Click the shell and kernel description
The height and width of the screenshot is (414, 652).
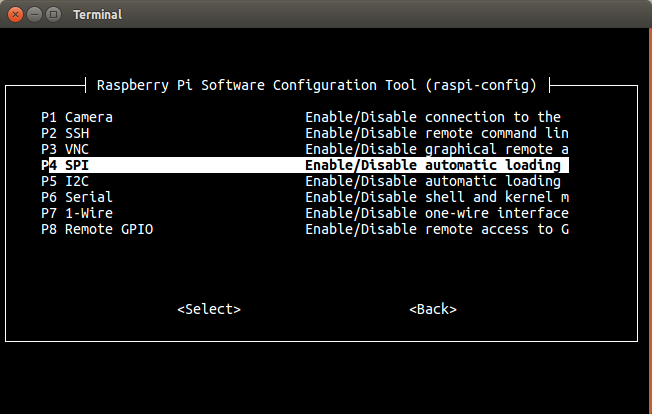pos(437,197)
